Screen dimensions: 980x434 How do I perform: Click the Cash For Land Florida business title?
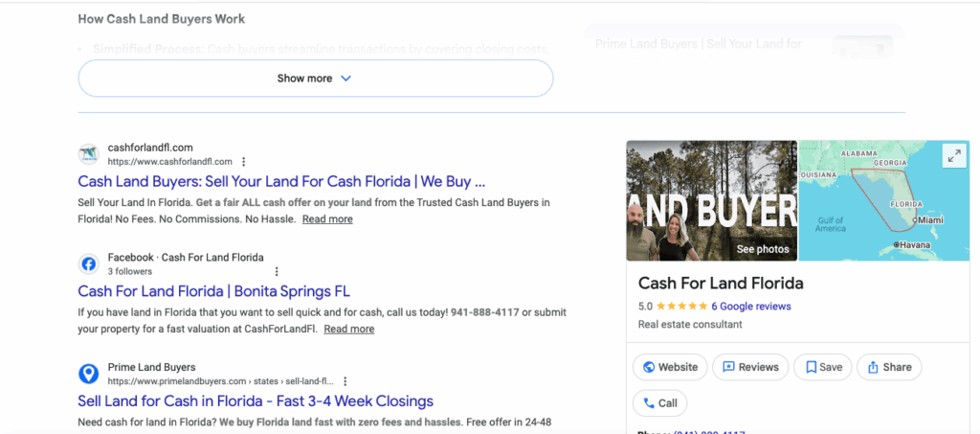[x=721, y=284]
